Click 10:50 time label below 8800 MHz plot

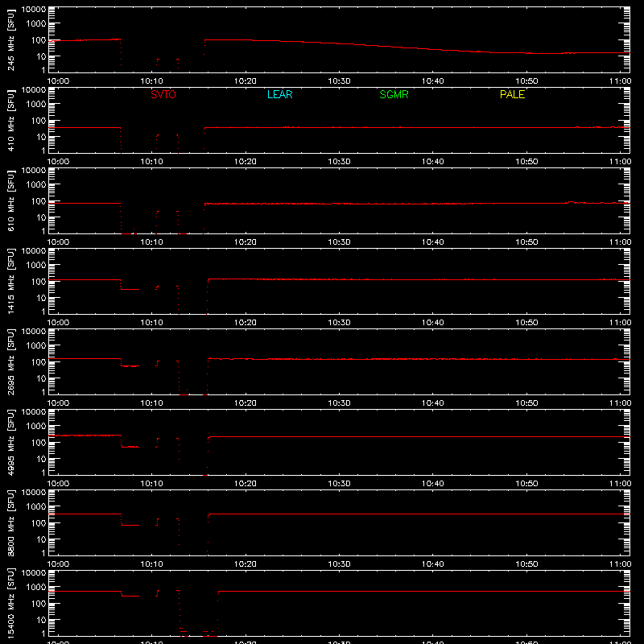tap(526, 564)
